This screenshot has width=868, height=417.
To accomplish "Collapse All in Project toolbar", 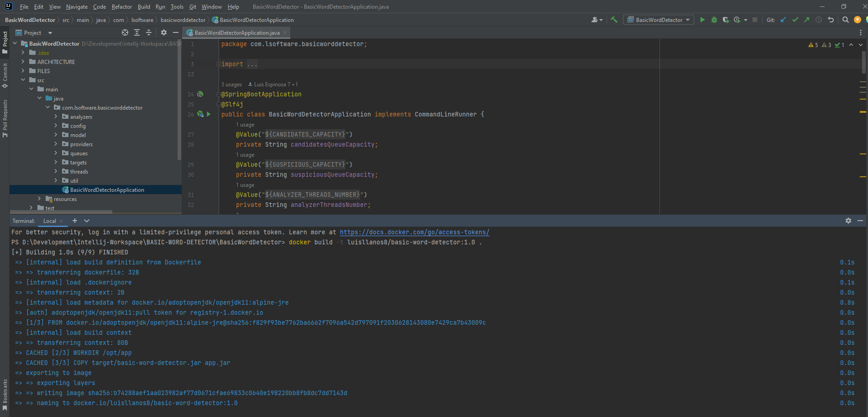I will 148,32.
